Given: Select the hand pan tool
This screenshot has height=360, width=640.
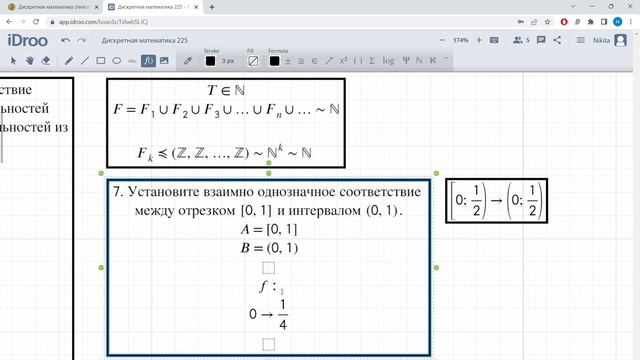Looking at the screenshot, I should click(x=29, y=61).
